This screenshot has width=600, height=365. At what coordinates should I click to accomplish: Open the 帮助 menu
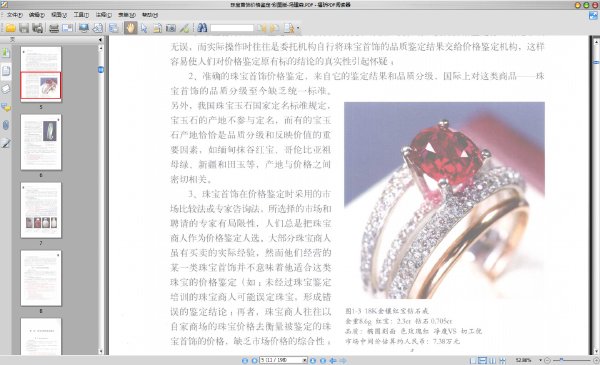(150, 15)
